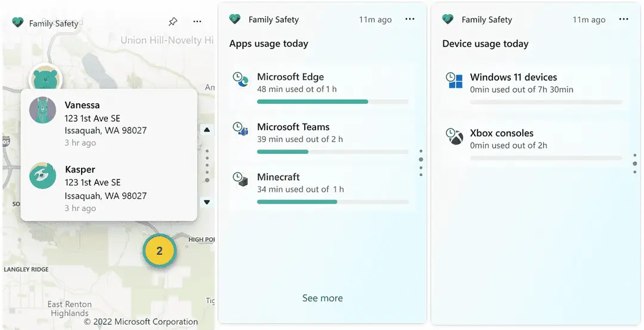Click the Device usage today heading
This screenshot has height=330, width=644.
point(485,44)
